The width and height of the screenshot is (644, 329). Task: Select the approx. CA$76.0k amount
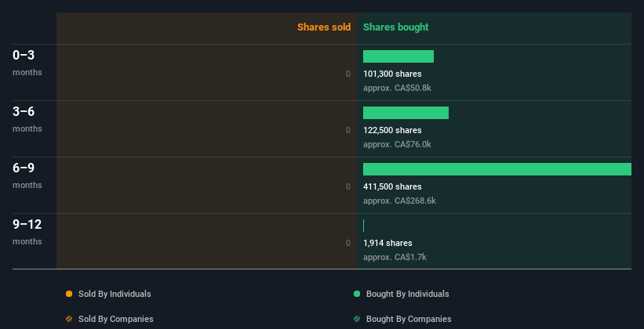[397, 144]
